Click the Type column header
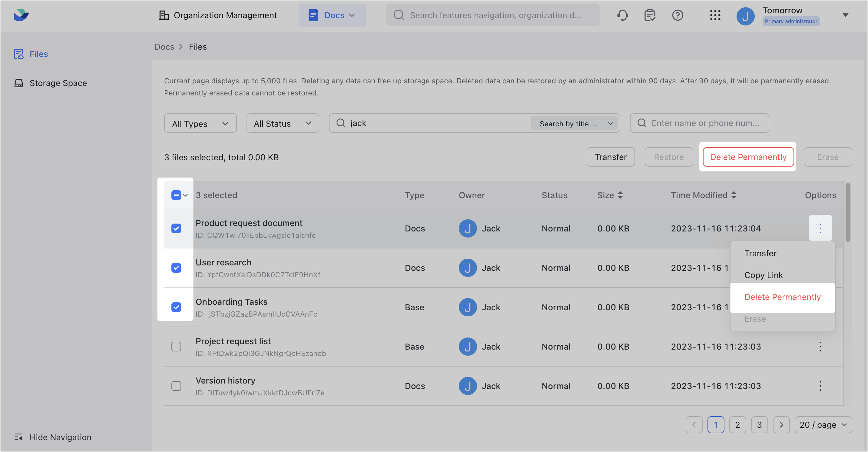 click(x=414, y=195)
